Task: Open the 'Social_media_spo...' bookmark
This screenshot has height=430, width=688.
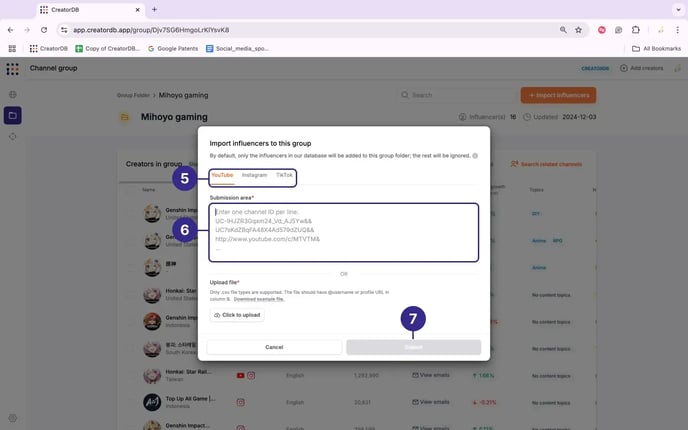Action: pyautogui.click(x=237, y=49)
